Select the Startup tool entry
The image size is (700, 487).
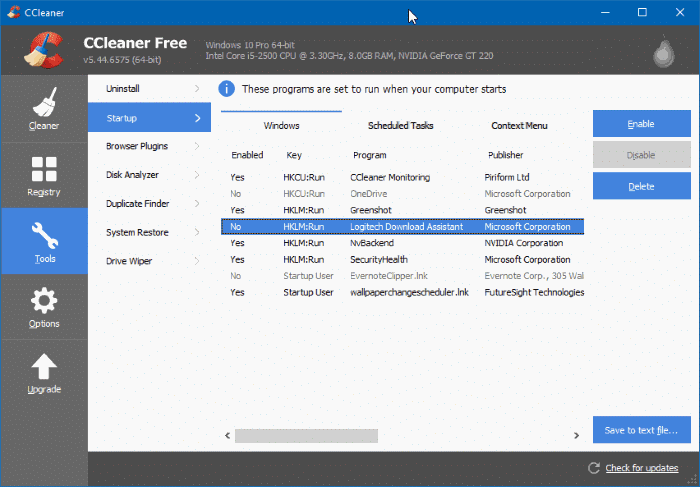(x=149, y=117)
